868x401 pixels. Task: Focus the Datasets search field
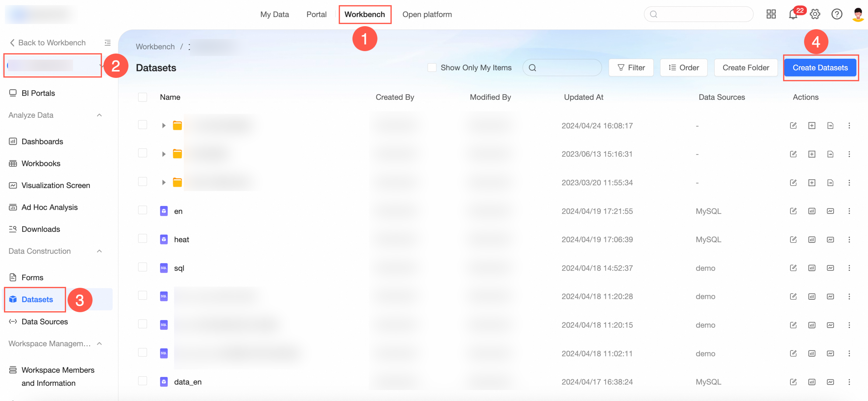point(562,67)
